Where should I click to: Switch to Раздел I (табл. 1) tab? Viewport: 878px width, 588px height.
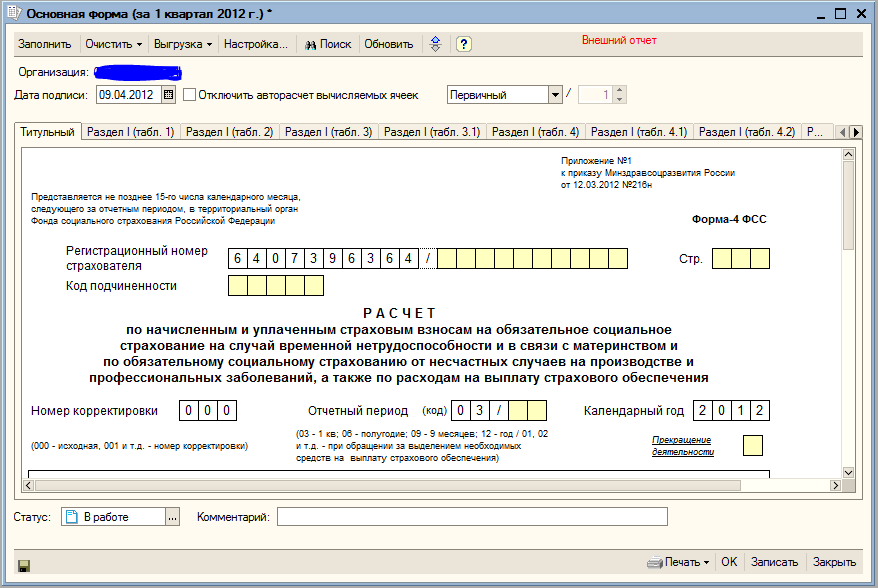130,132
